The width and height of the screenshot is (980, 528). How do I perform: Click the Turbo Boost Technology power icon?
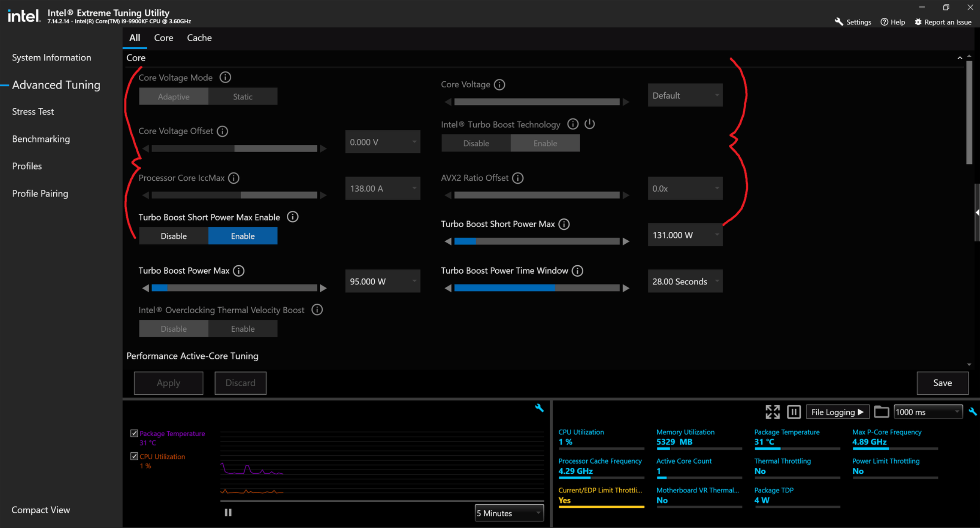pyautogui.click(x=590, y=124)
